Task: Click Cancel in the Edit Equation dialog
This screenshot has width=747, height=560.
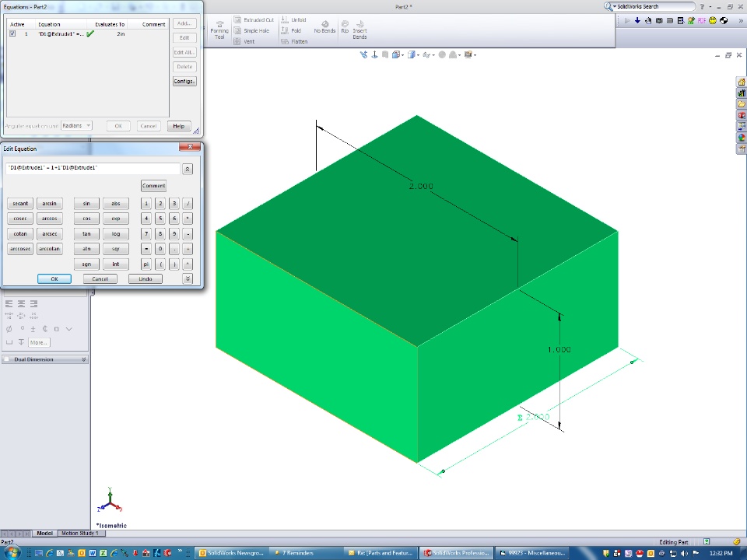Action: (x=100, y=279)
